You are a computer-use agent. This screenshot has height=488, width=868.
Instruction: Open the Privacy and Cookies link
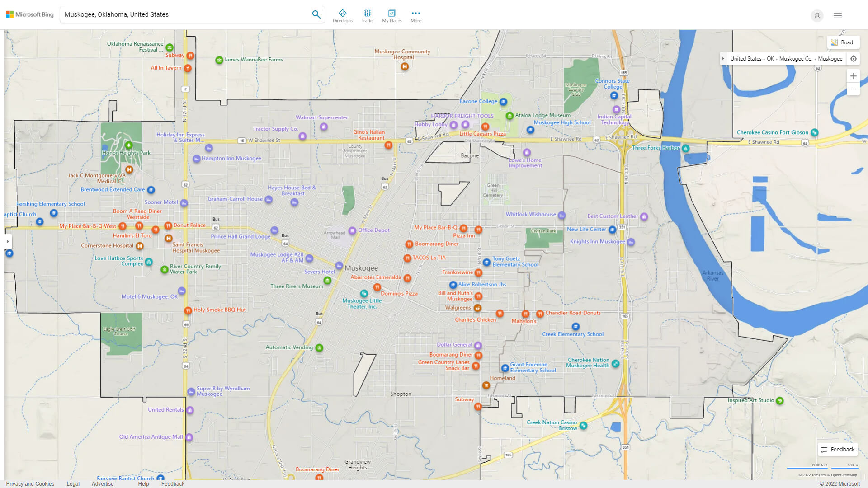30,483
